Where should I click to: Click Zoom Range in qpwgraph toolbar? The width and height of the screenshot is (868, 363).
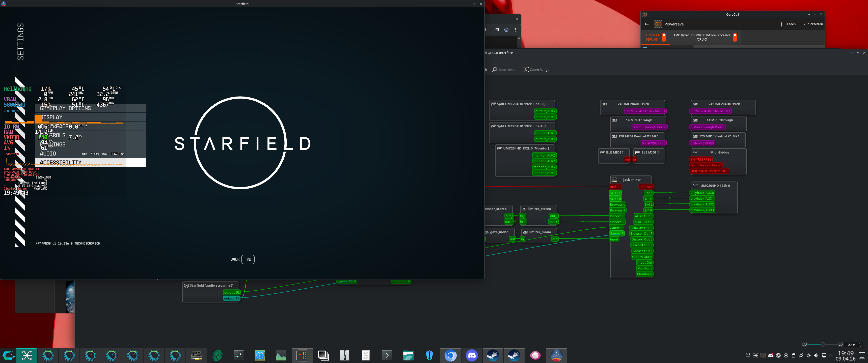pos(536,70)
